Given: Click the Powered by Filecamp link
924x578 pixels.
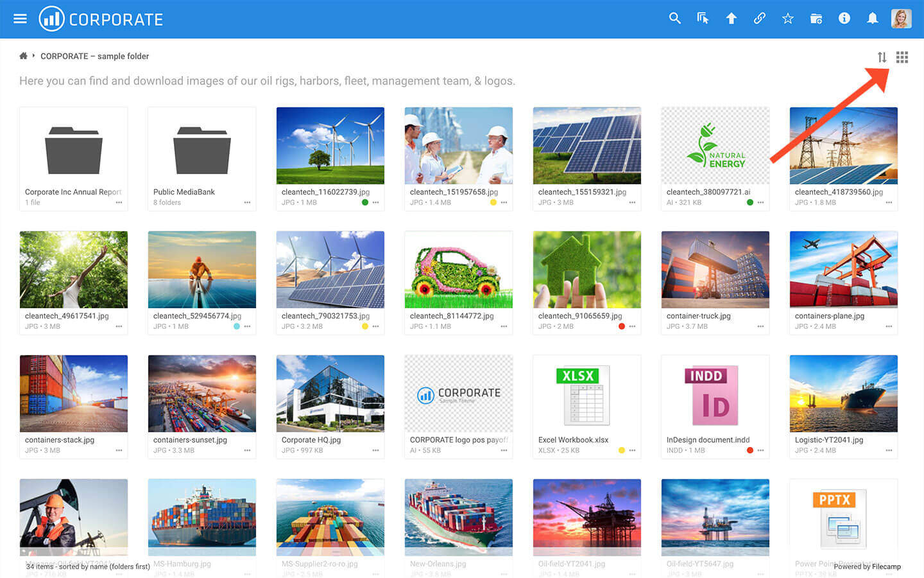Looking at the screenshot, I should point(867,566).
